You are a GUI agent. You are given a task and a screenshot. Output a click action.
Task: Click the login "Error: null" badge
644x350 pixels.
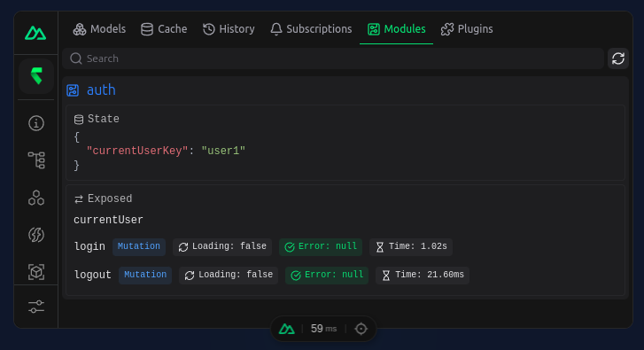[321, 246]
